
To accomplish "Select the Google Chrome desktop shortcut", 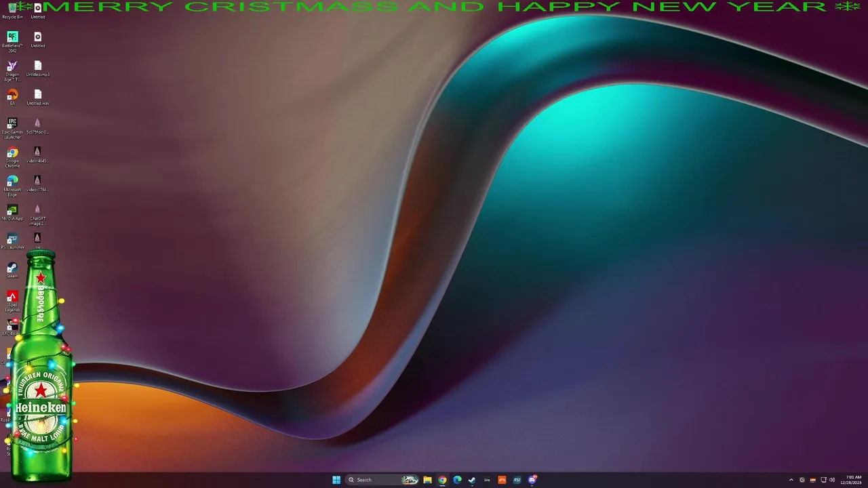I will coord(12,157).
